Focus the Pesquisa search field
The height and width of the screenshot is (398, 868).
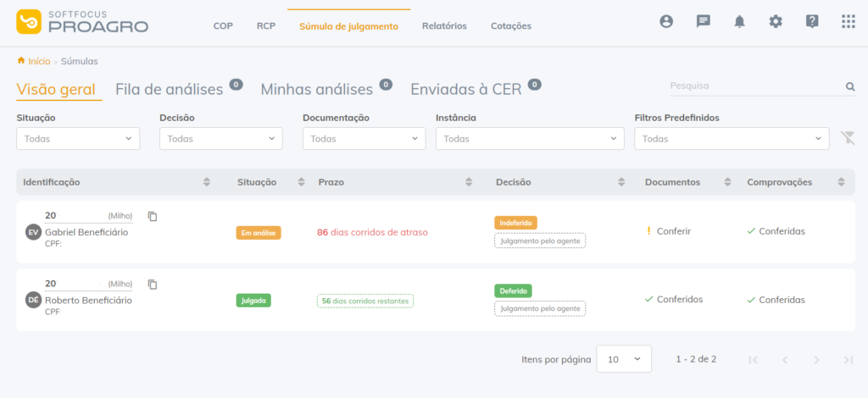click(756, 86)
